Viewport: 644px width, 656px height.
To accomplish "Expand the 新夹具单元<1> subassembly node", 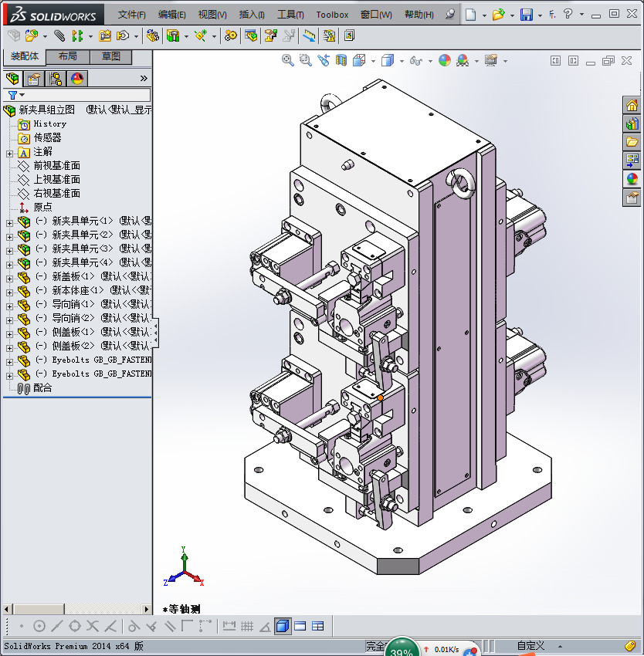I will click(x=9, y=221).
